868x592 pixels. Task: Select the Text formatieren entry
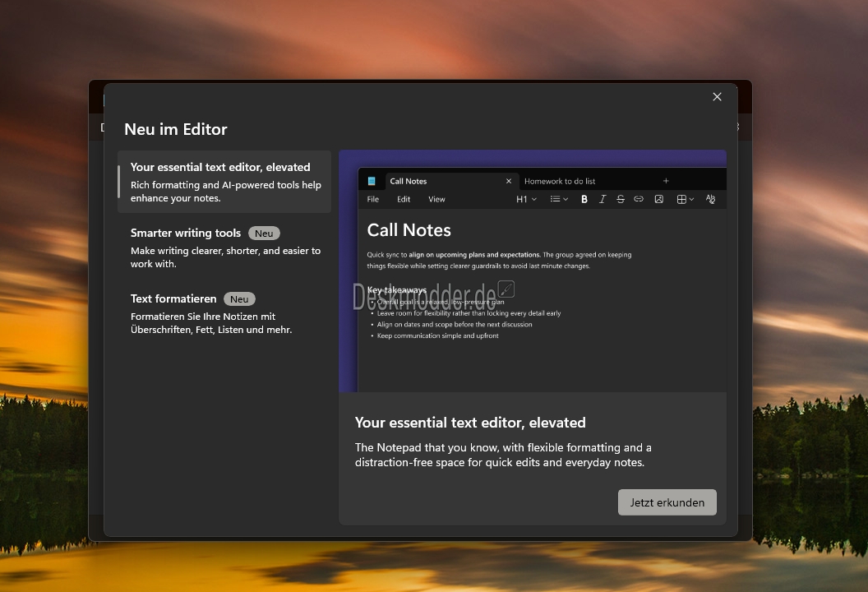tap(224, 313)
